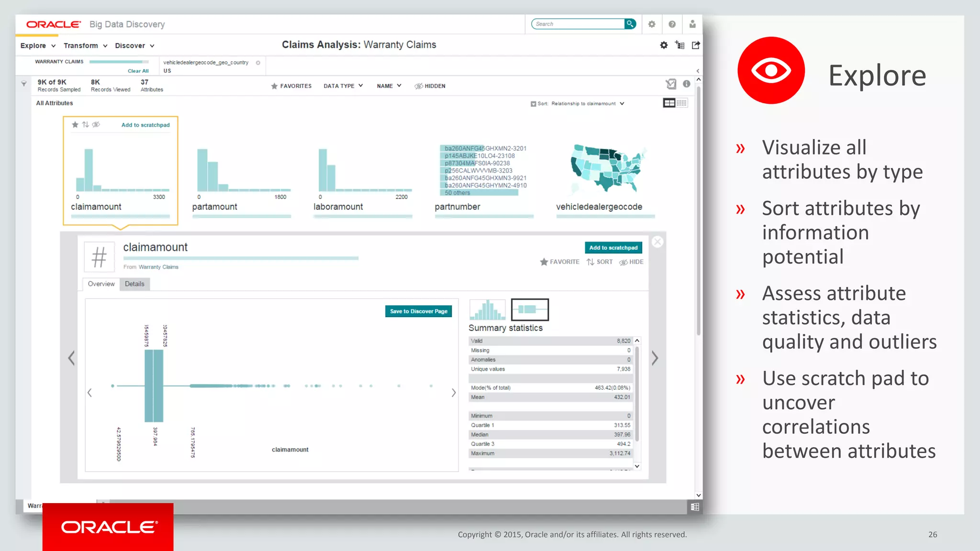Favorite claimamount tile with star icon
This screenshot has height=551, width=980.
point(75,125)
